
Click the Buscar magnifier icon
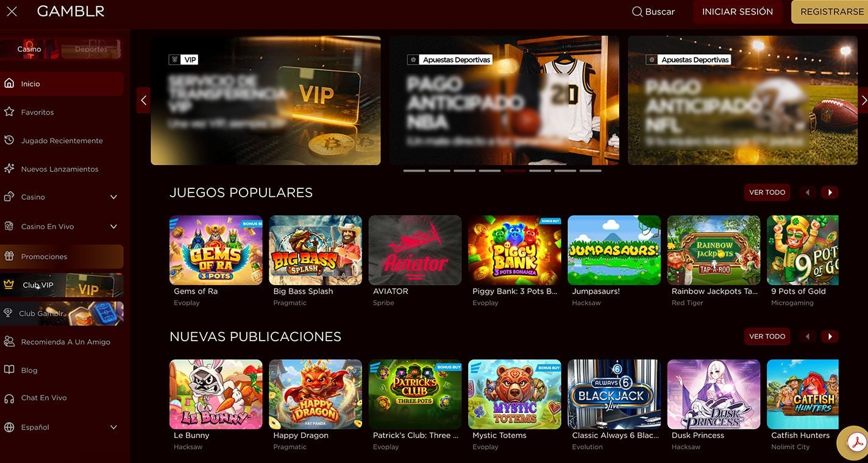(637, 12)
